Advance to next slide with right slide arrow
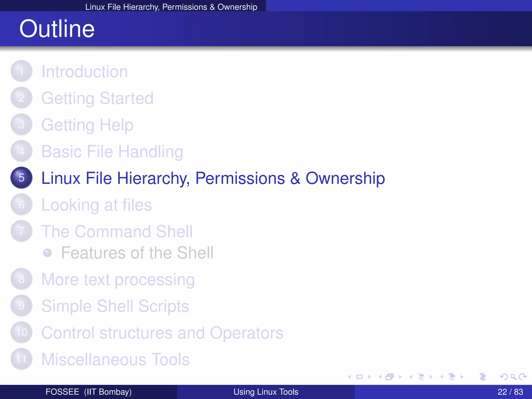The width and height of the screenshot is (532, 399). pos(369,377)
